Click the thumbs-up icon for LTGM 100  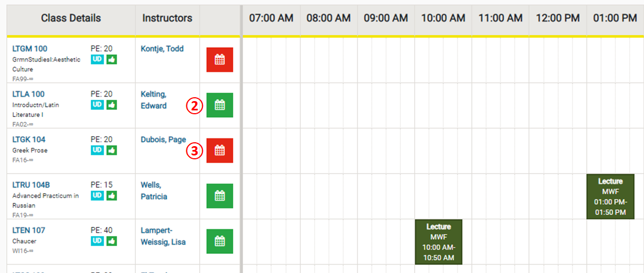[112, 59]
